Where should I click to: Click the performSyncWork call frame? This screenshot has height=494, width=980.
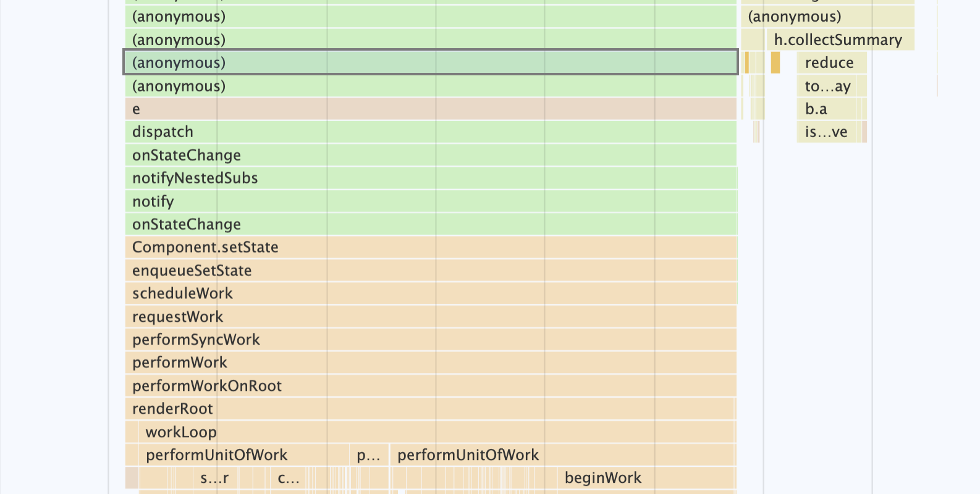pyautogui.click(x=430, y=340)
